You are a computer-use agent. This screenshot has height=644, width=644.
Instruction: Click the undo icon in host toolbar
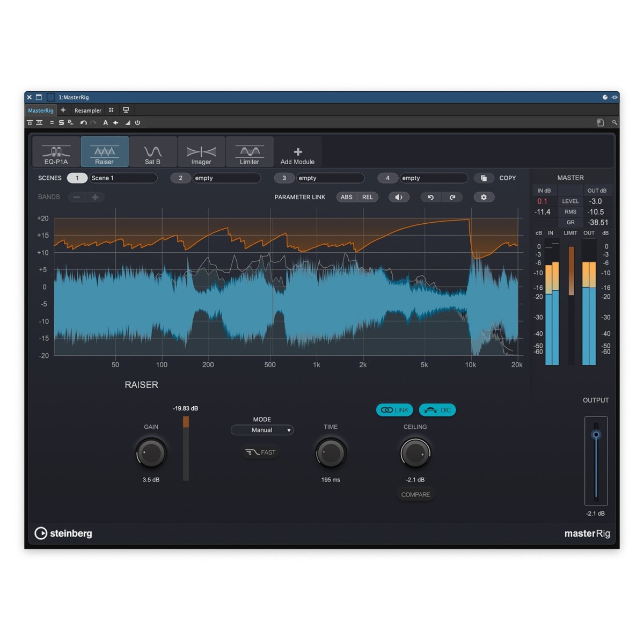83,123
